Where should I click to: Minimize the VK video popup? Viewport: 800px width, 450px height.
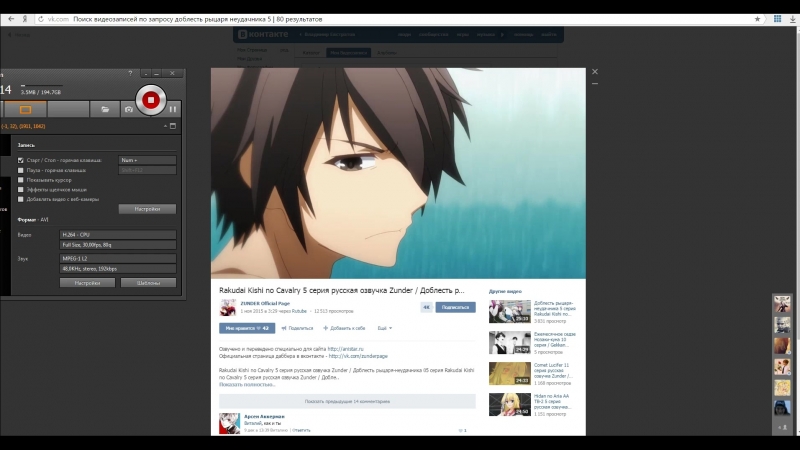click(595, 84)
